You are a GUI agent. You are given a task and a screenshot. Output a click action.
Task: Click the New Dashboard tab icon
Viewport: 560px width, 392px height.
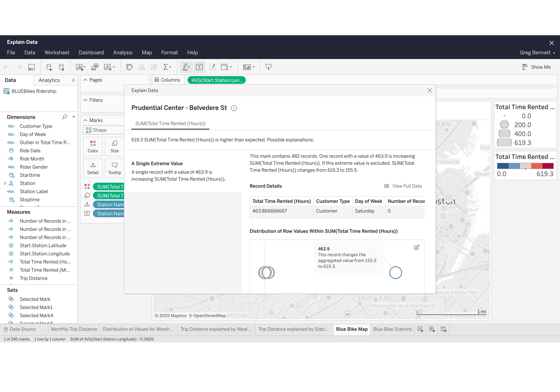(432, 329)
